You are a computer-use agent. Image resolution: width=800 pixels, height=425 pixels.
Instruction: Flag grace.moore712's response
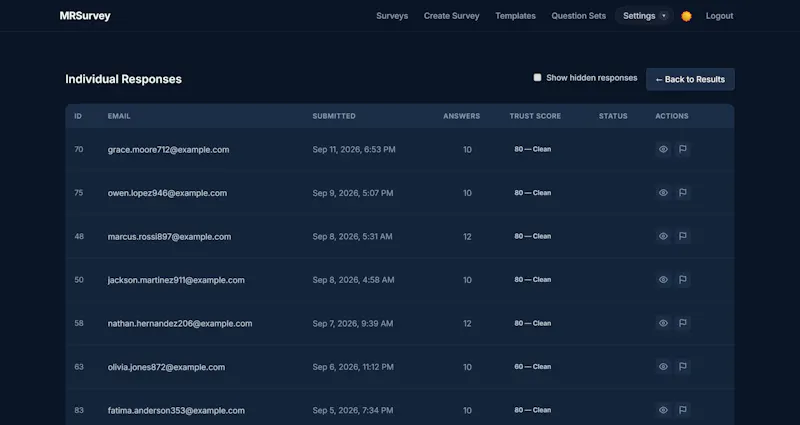coord(683,149)
